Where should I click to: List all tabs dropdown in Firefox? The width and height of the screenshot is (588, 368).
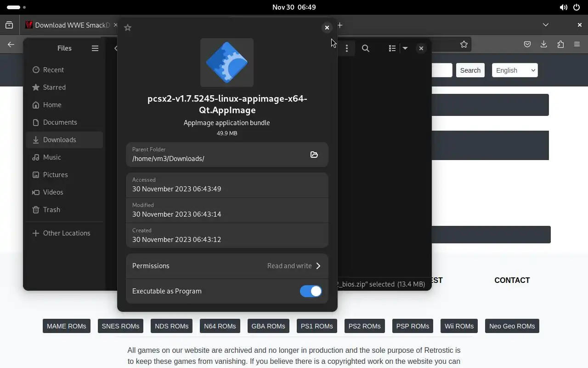[x=546, y=25]
